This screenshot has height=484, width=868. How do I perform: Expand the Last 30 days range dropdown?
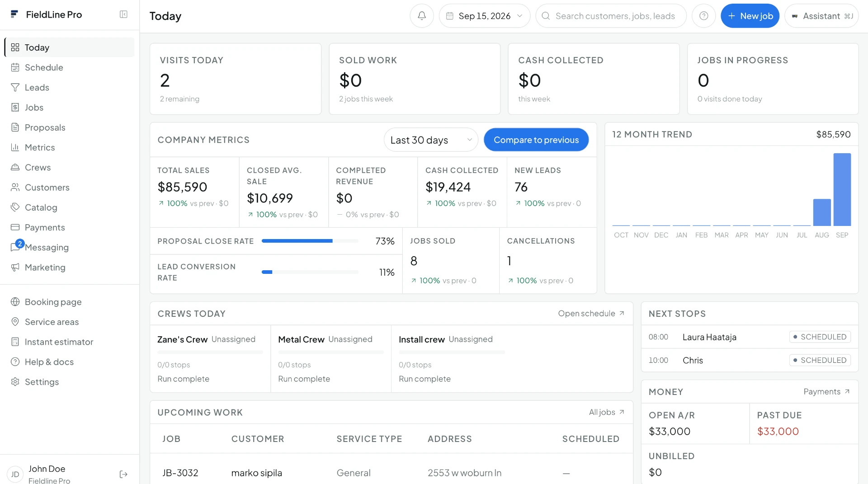[x=431, y=140]
